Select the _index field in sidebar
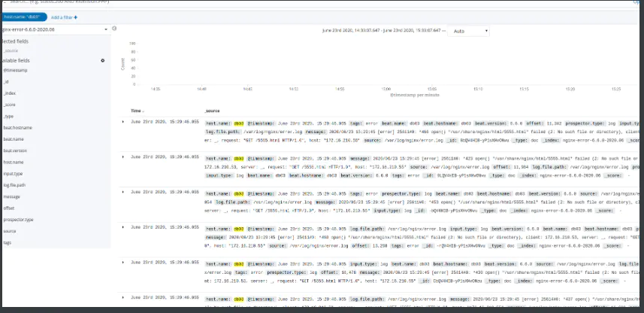The width and height of the screenshot is (644, 313). 10,93
